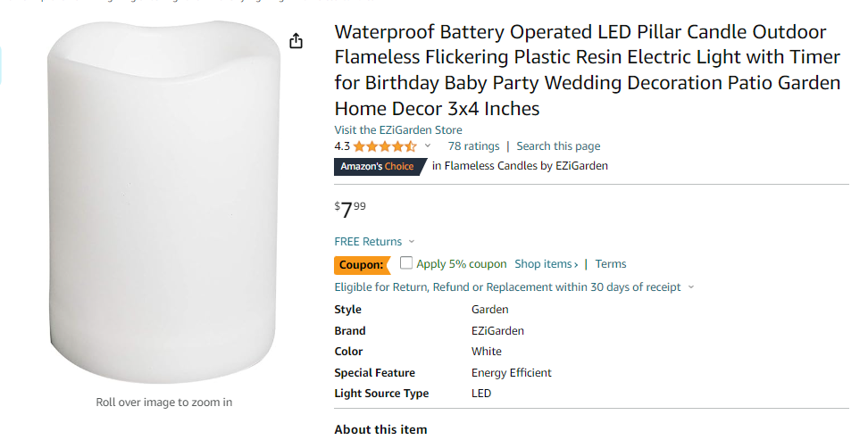Image resolution: width=868 pixels, height=440 pixels.
Task: Open the coupon Terms link
Action: (x=611, y=264)
